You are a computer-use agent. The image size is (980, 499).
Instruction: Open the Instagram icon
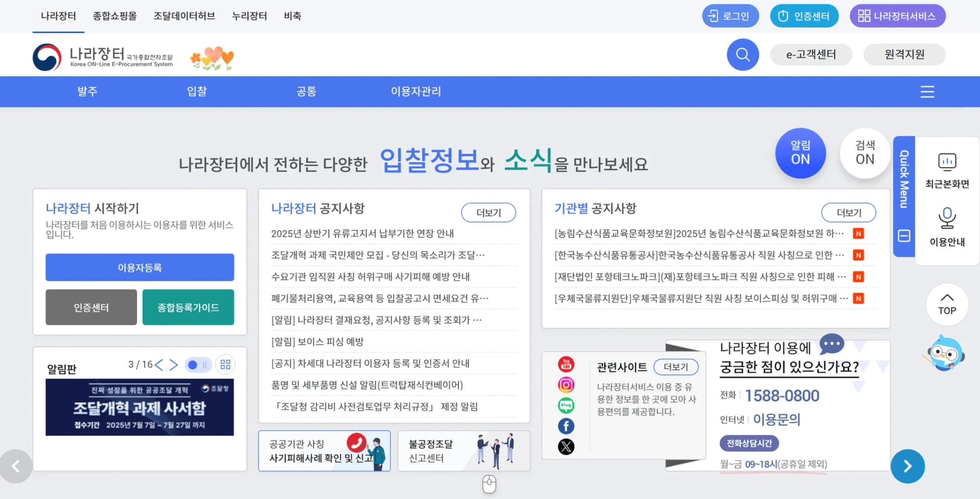point(566,385)
